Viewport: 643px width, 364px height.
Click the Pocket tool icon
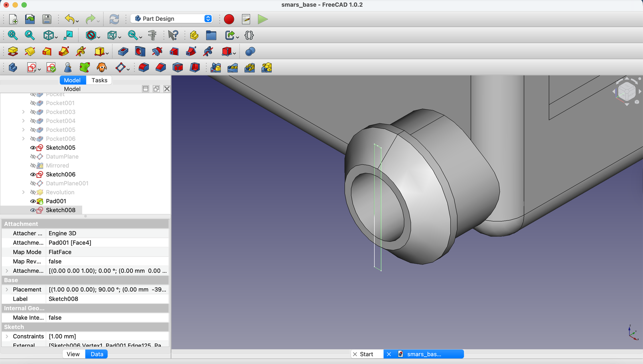tap(123, 52)
